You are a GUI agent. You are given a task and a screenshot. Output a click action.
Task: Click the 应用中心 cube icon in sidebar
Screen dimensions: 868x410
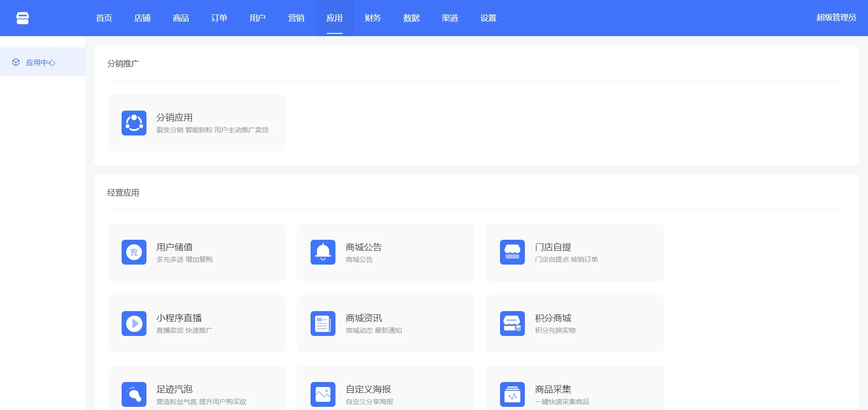click(x=16, y=62)
